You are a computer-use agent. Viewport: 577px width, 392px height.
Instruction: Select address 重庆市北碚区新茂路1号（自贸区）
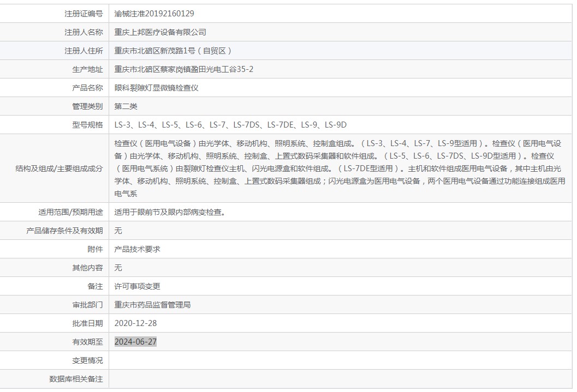pyautogui.click(x=174, y=51)
